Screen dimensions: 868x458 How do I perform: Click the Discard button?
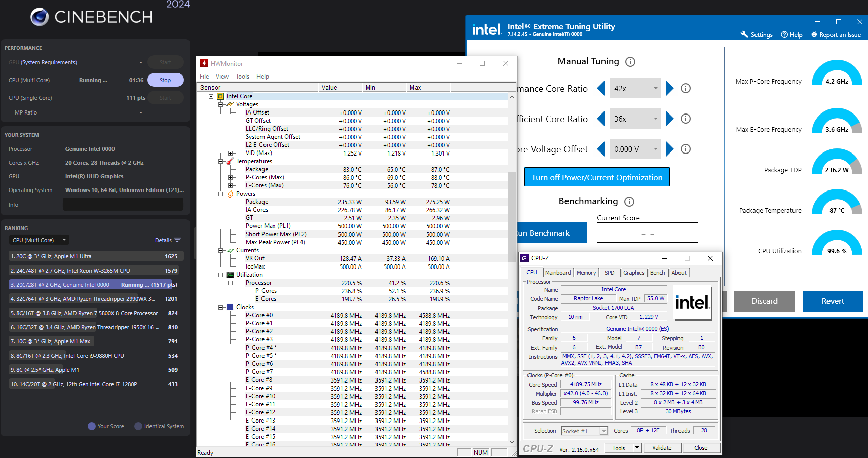click(x=764, y=301)
